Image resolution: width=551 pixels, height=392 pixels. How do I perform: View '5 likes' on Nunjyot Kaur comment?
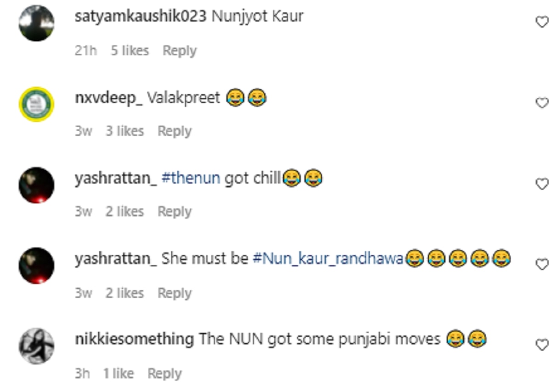(129, 50)
